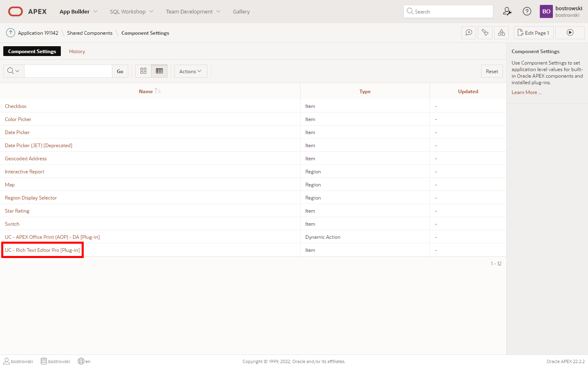
Task: Open the Administration user-wrench icon
Action: [x=507, y=11]
